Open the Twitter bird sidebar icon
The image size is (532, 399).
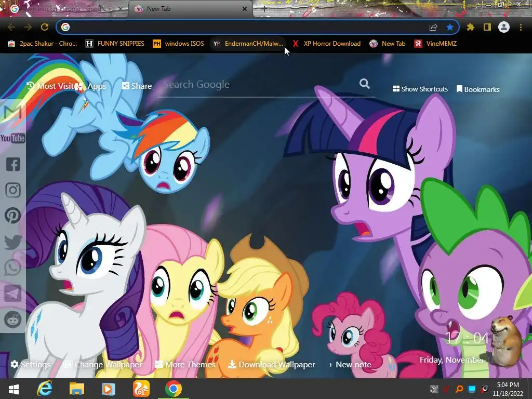(13, 242)
